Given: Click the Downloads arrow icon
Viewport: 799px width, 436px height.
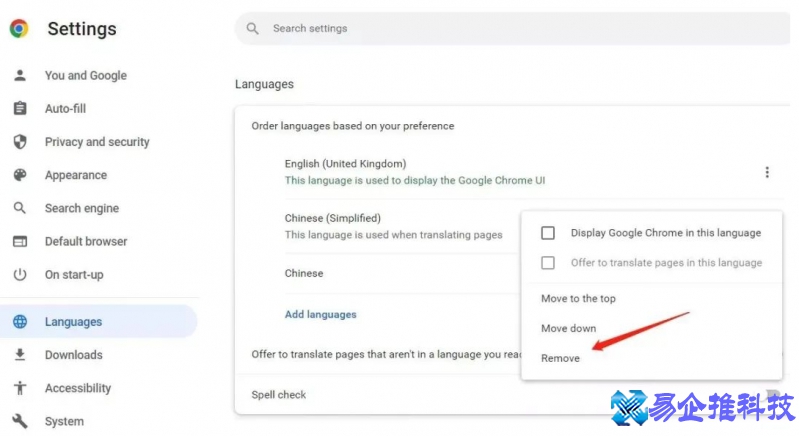Looking at the screenshot, I should (20, 355).
